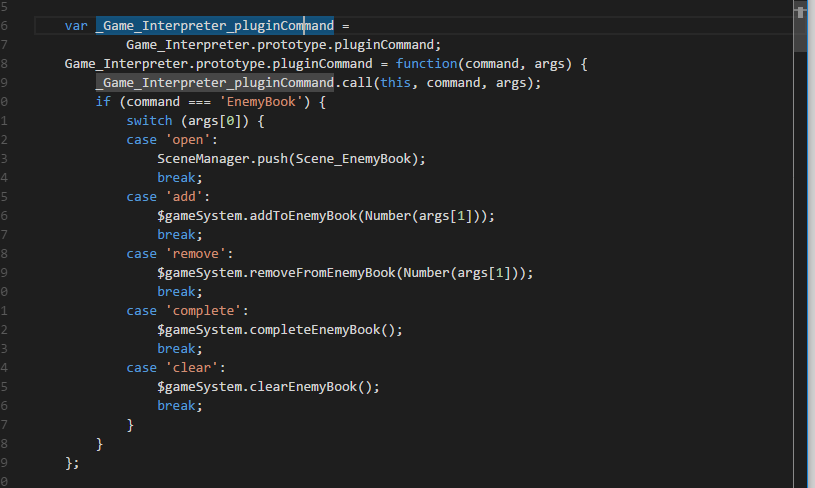Click the 'clear' case string
This screenshot has height=488, width=815.
(192, 368)
